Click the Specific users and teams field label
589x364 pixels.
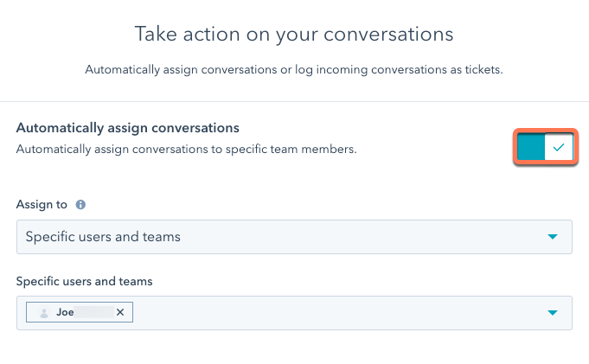85,282
